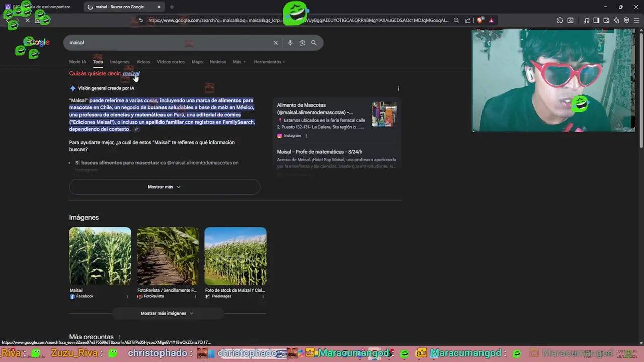Click the suggested spelling 'maizal' link
Screen dimensions: 644x362
(x=131, y=74)
